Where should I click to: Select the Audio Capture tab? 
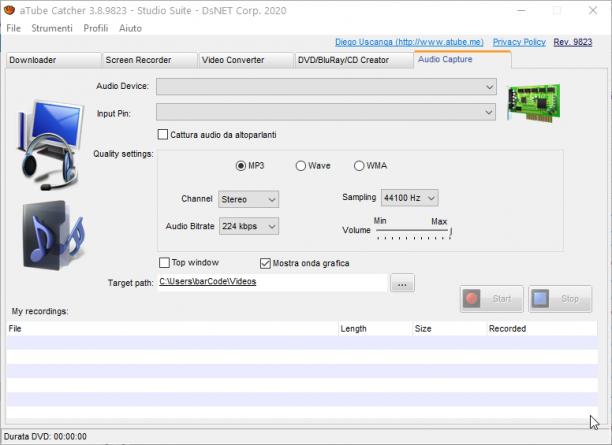click(463, 59)
